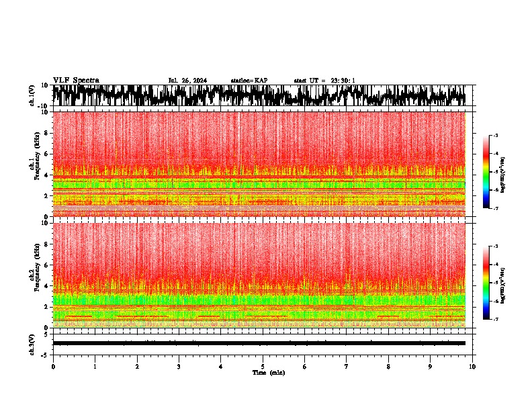Click the ch.2 spectrogram color scale bar
Image resolution: width=532 pixels, height=411 pixels.
(x=486, y=283)
